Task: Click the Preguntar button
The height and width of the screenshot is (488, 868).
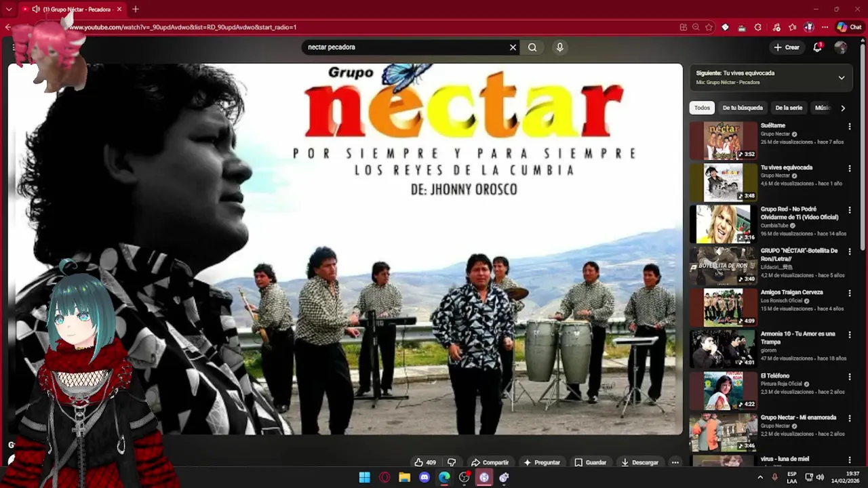Action: 541,462
